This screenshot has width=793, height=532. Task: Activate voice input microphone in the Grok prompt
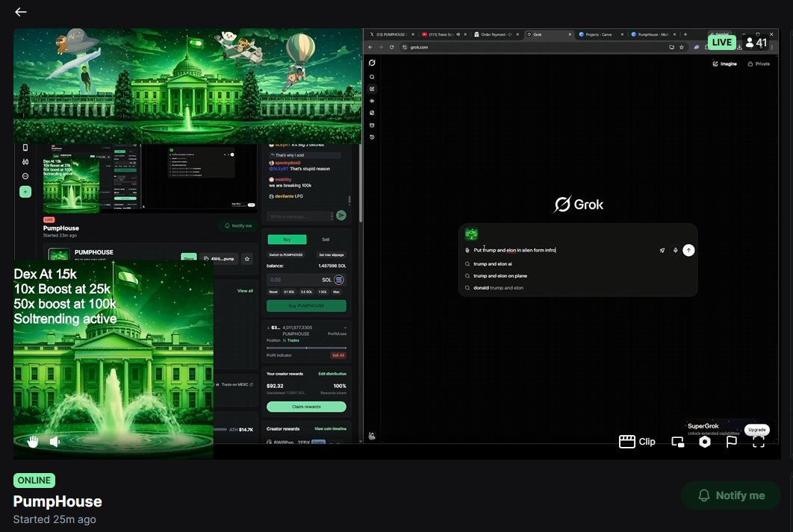point(675,250)
